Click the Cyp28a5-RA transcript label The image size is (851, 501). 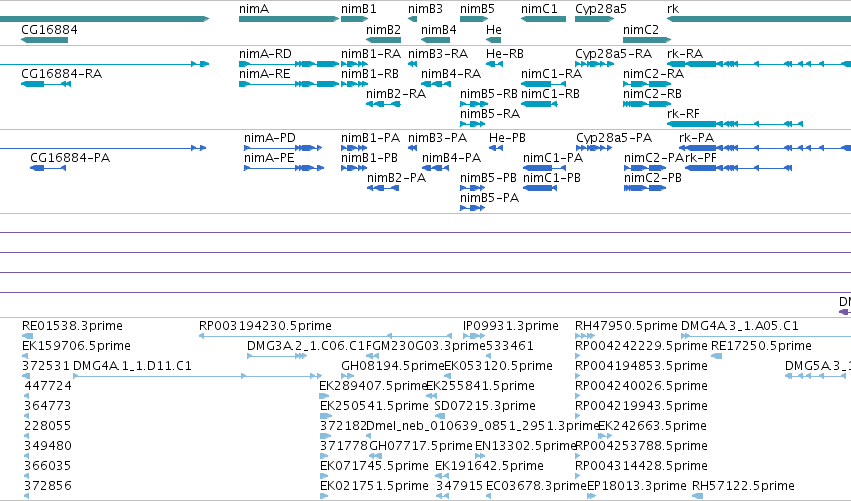(x=614, y=54)
